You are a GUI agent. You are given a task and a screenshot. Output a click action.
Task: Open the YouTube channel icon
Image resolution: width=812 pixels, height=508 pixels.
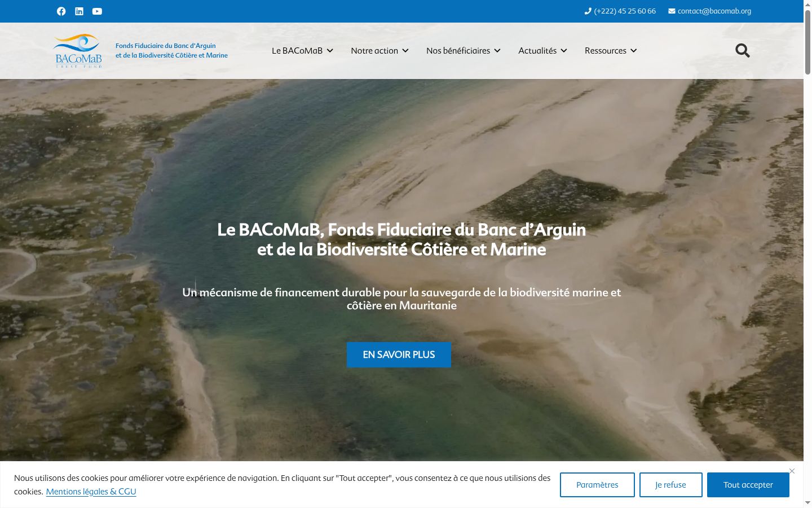click(x=97, y=11)
